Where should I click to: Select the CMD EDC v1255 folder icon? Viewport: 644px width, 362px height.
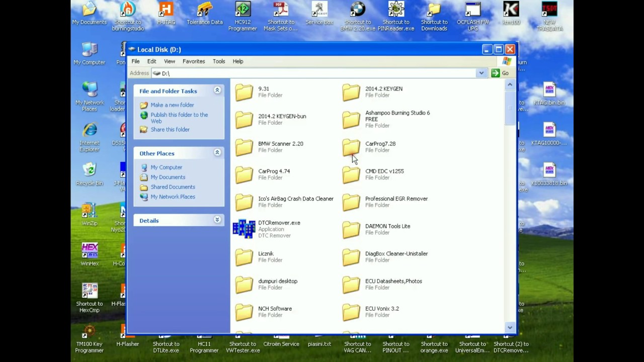click(351, 174)
